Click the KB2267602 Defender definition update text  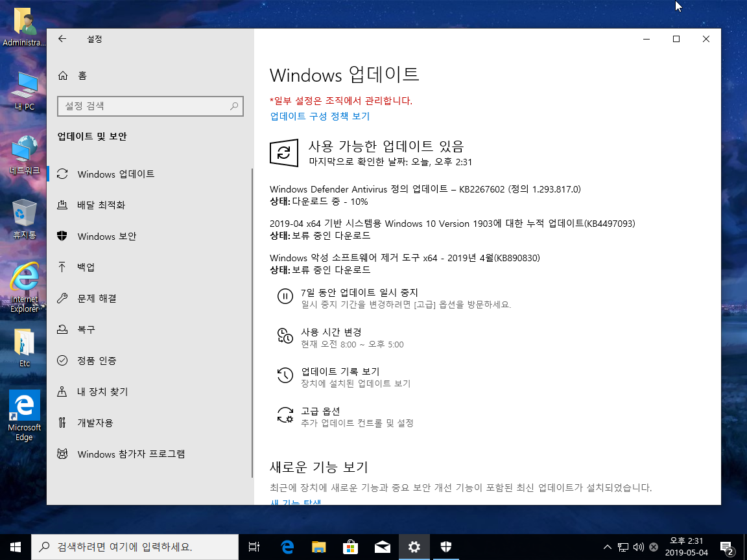point(425,189)
